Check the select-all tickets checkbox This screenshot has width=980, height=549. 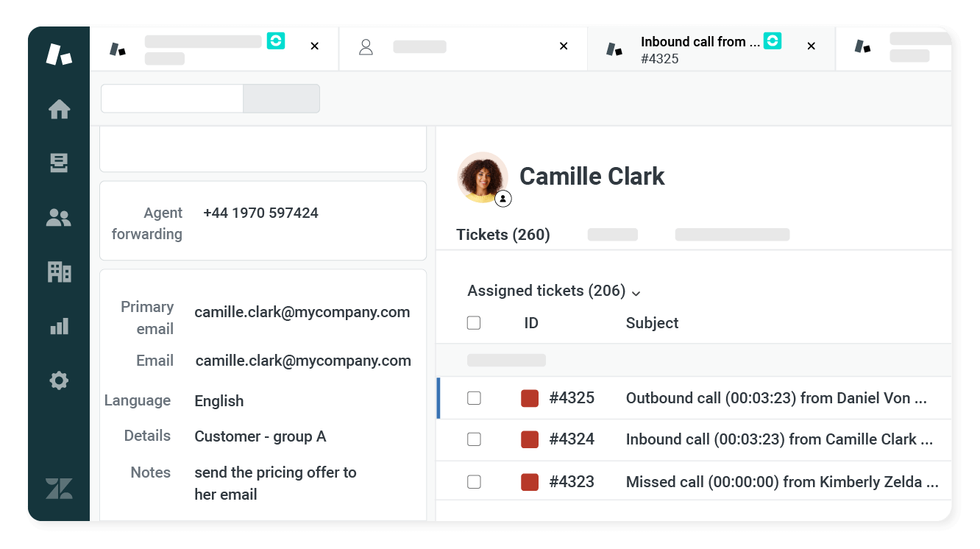(x=474, y=322)
